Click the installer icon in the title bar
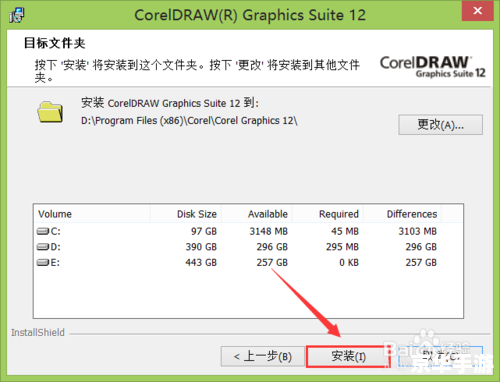The width and height of the screenshot is (500, 382). pos(17,15)
